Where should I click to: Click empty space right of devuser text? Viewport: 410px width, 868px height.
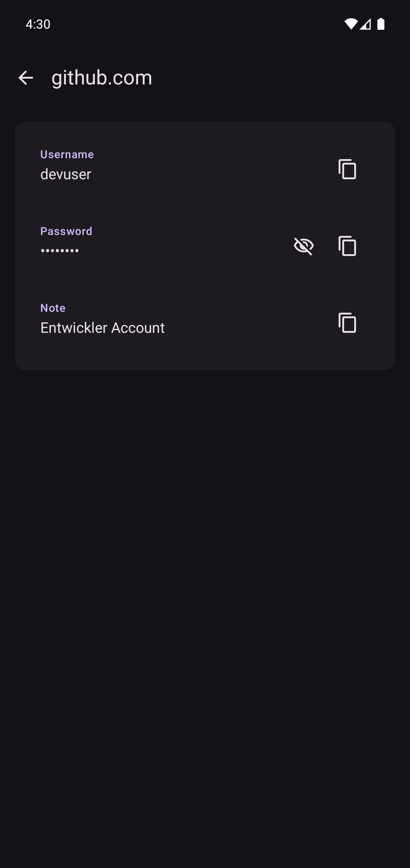(209, 174)
